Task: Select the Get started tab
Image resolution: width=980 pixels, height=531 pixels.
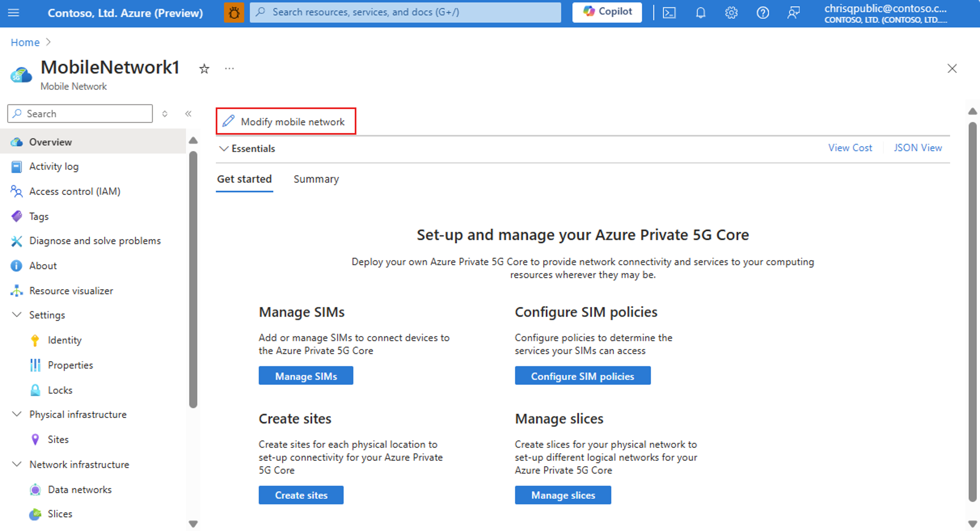Action: pos(245,178)
